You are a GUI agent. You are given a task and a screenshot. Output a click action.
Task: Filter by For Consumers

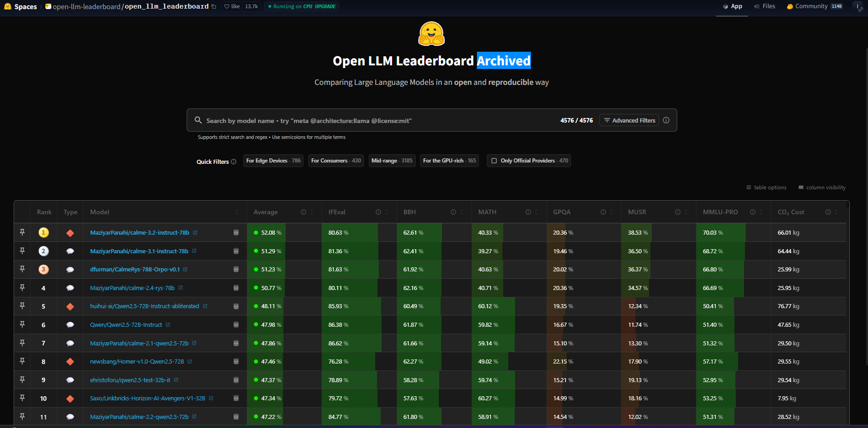pyautogui.click(x=336, y=161)
